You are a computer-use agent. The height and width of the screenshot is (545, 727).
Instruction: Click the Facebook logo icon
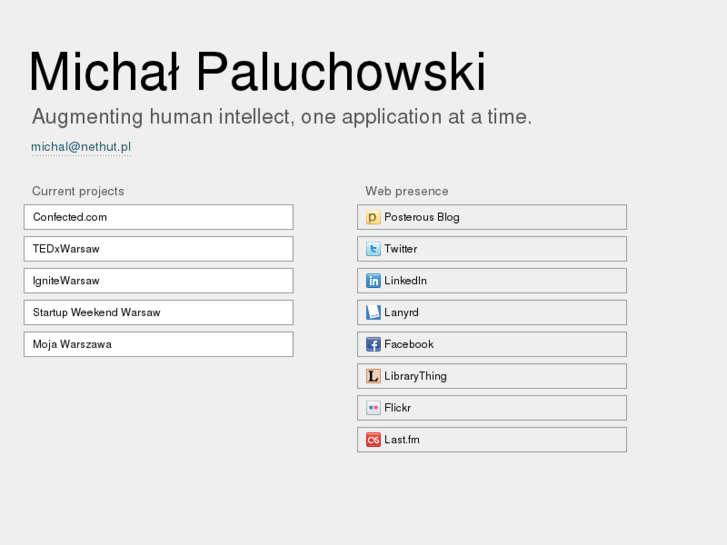point(373,345)
